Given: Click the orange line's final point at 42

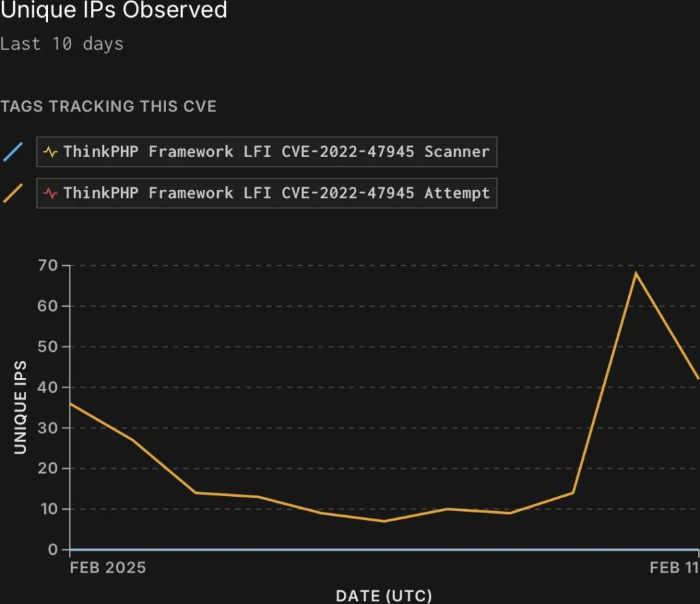Looking at the screenshot, I should (x=698, y=379).
